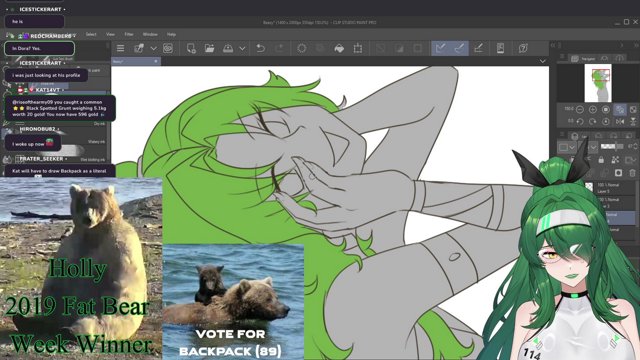Open the Window menu
This screenshot has height=360, width=640.
pyautogui.click(x=150, y=34)
